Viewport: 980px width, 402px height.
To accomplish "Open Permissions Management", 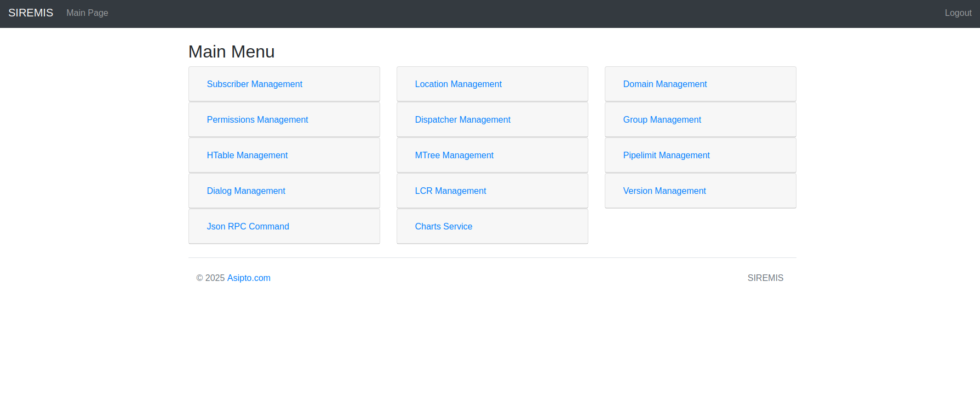I will click(x=257, y=119).
